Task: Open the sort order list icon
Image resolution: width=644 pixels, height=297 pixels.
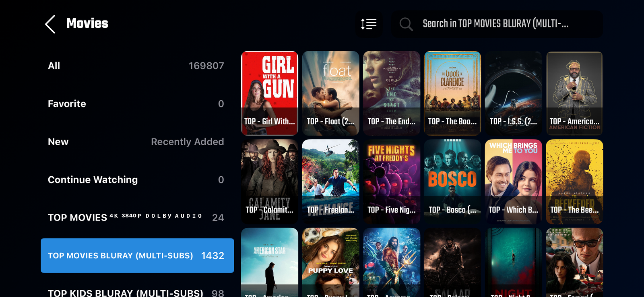Action: 369,24
